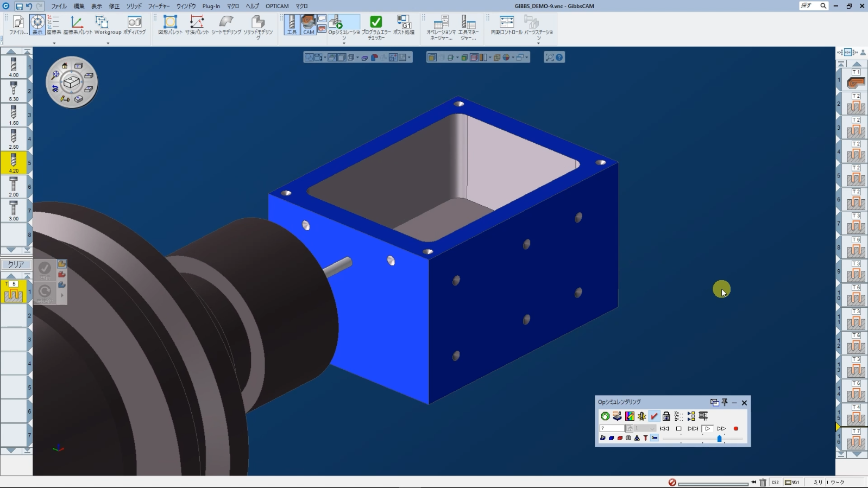Open the フィーチャー menu
The width and height of the screenshot is (868, 488).
pos(159,6)
